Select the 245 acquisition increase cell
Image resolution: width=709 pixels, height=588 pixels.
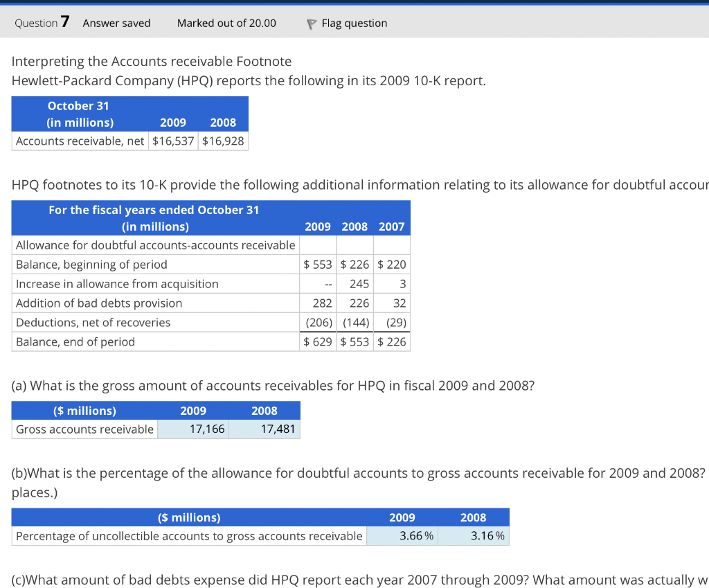coord(355,284)
